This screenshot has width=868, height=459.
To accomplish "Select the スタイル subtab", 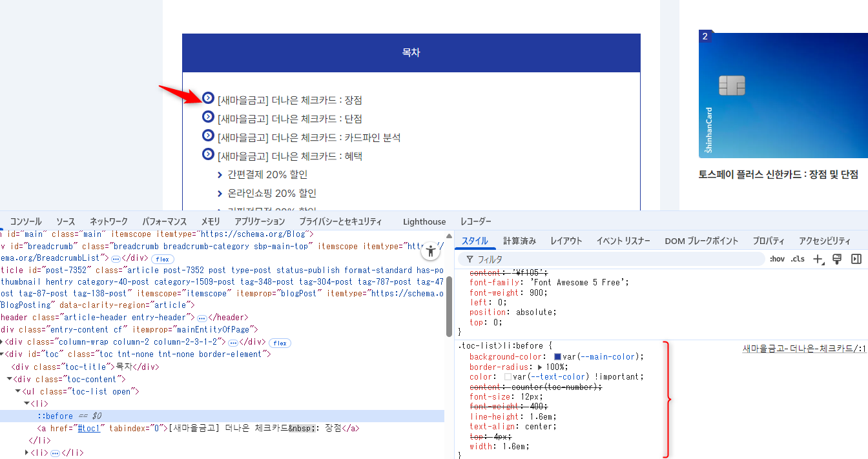I will click(x=475, y=241).
